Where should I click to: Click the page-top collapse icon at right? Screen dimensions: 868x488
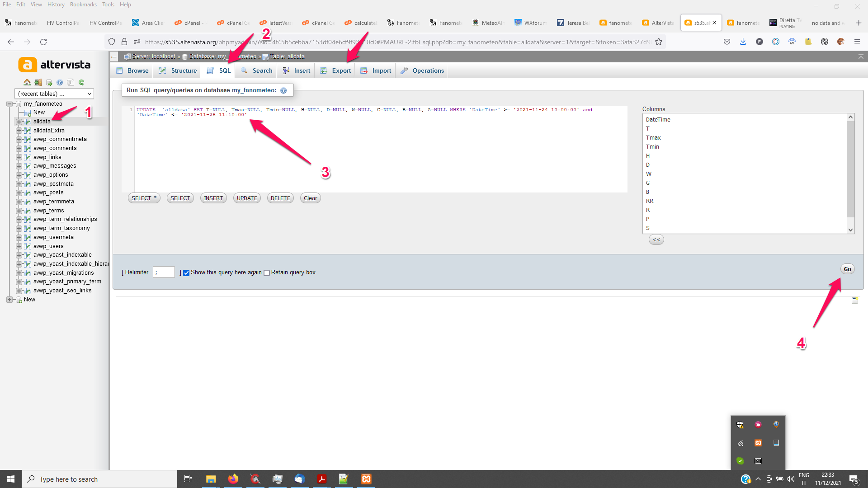(x=861, y=56)
